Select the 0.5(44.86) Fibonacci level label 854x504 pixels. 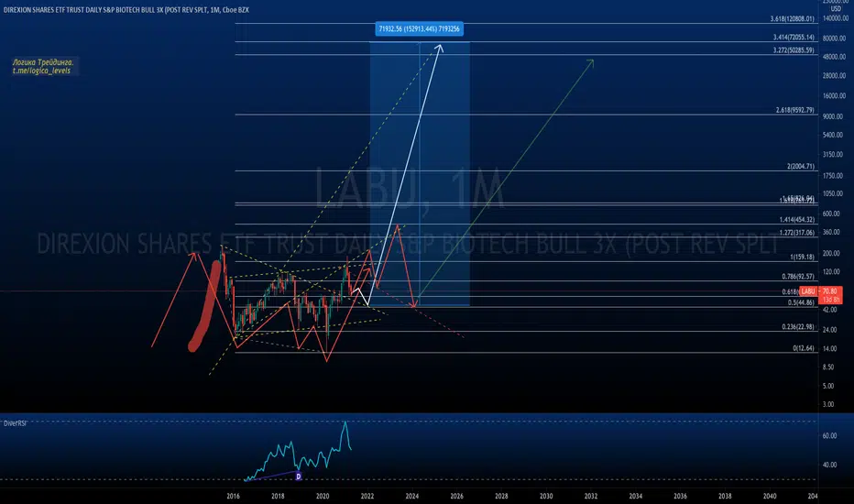pyautogui.click(x=801, y=303)
